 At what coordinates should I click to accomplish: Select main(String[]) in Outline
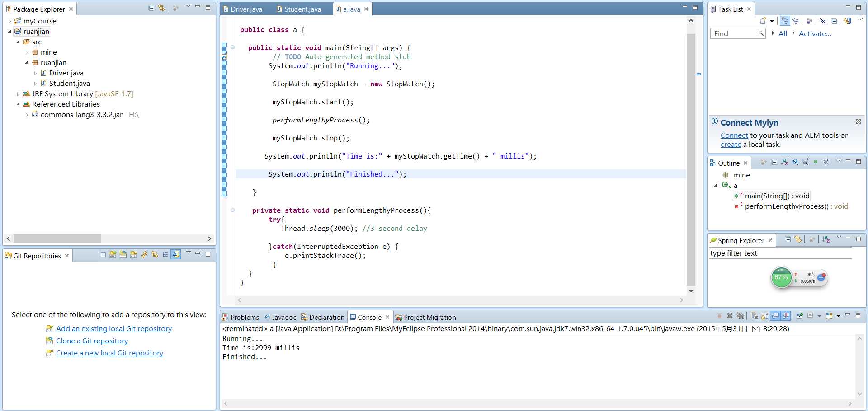(772, 196)
